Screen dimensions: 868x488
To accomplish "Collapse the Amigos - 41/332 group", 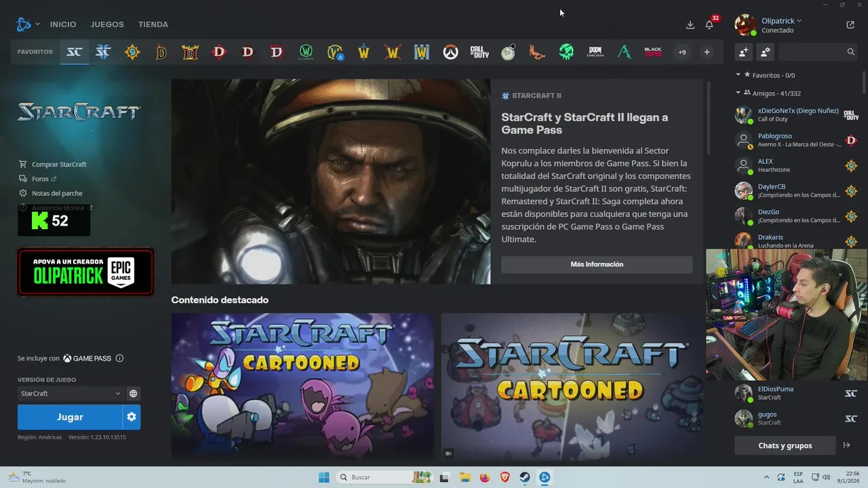I will [738, 93].
